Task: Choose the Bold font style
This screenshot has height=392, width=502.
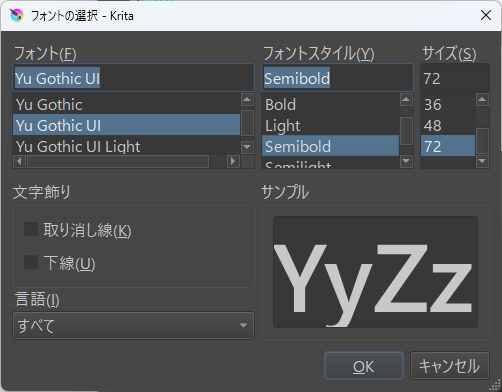Action: pos(330,104)
